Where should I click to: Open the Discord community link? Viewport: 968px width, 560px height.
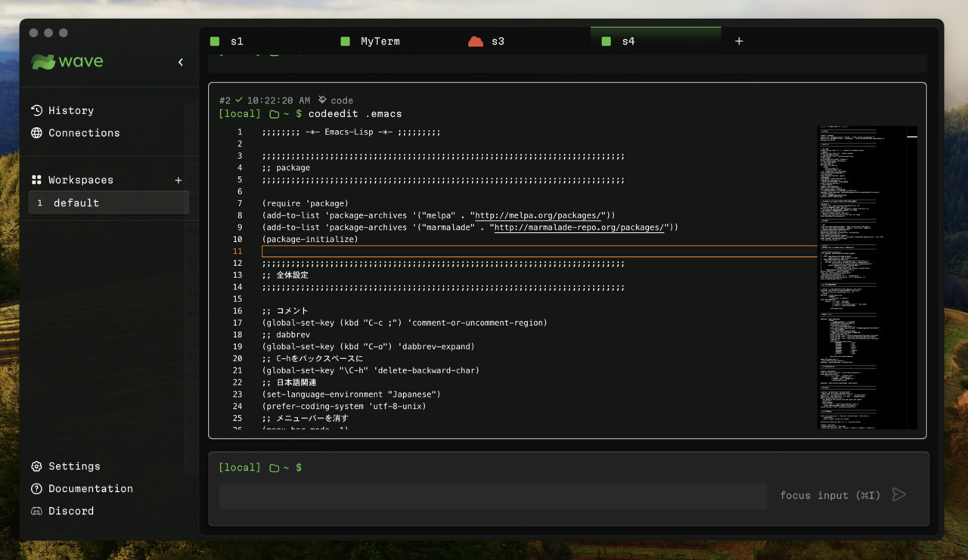(70, 511)
